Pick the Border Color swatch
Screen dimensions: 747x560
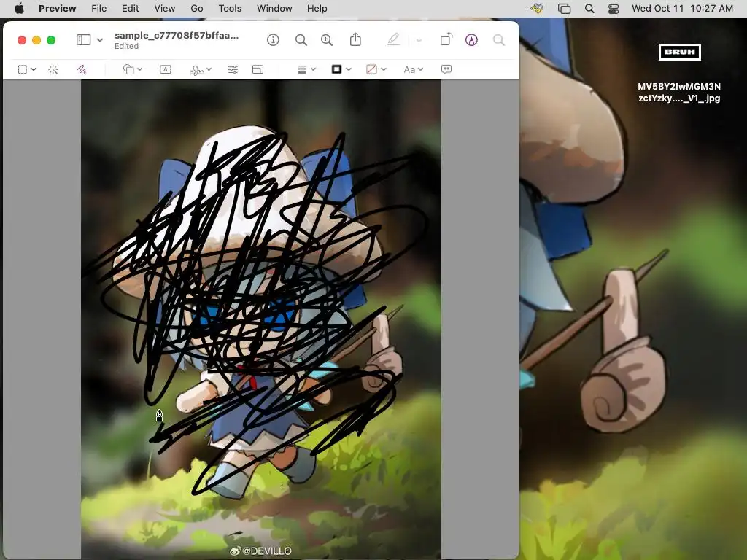pyautogui.click(x=337, y=69)
